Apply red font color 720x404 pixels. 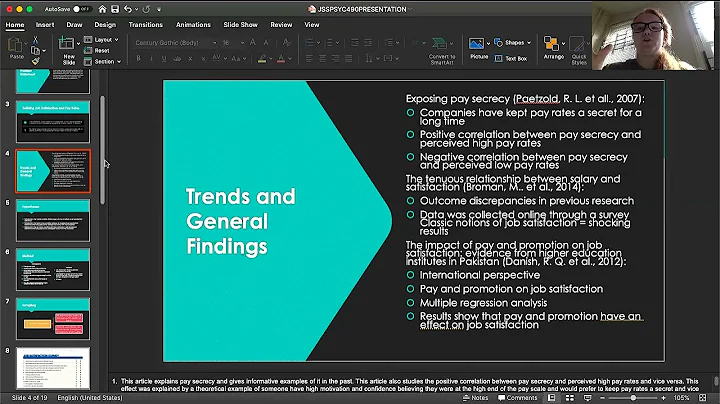(281, 59)
